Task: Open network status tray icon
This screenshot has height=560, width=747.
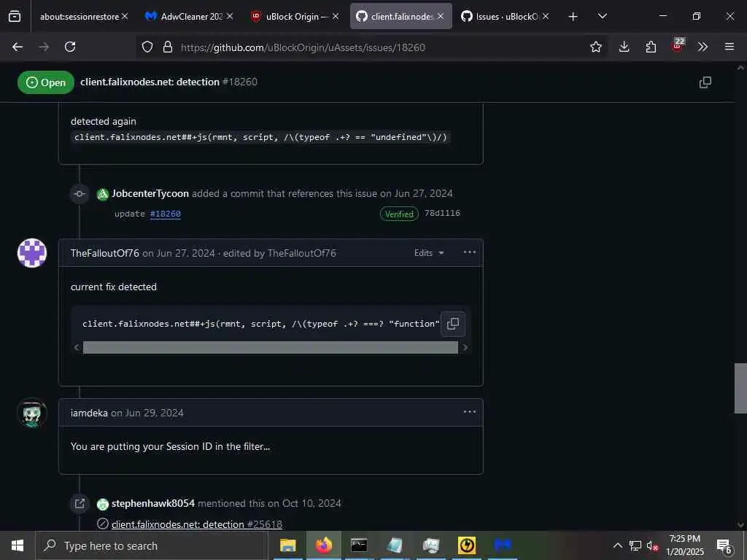Action: [635, 545]
